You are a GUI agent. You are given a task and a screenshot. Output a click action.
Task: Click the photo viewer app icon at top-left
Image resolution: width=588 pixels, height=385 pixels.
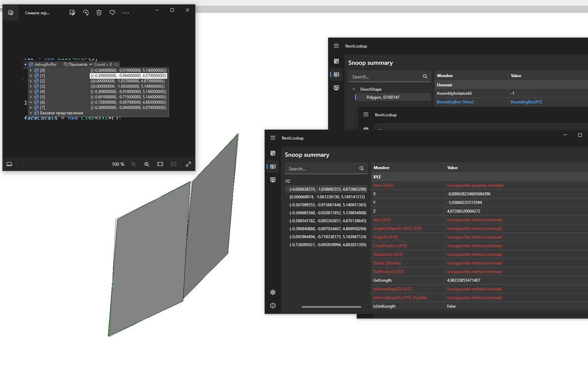11,13
